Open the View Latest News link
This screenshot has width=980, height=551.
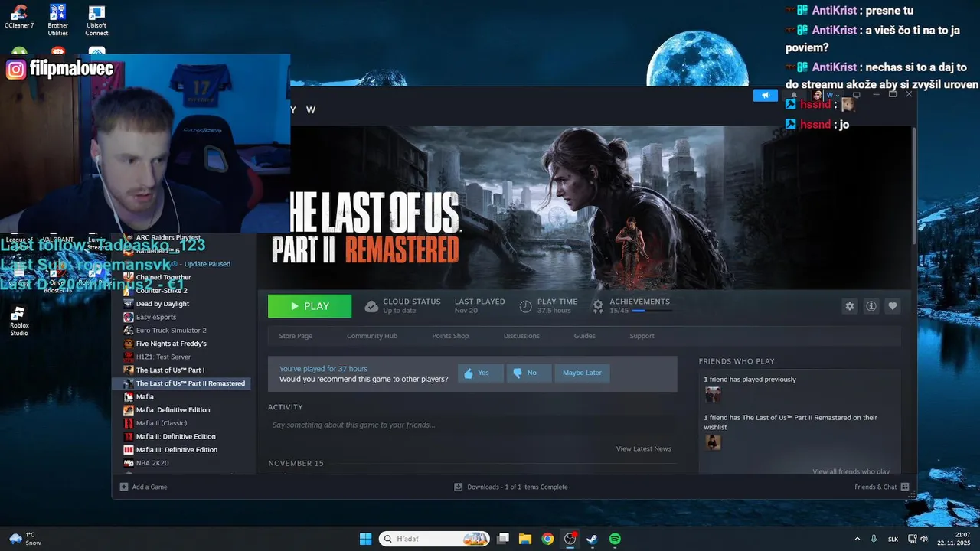(x=643, y=448)
